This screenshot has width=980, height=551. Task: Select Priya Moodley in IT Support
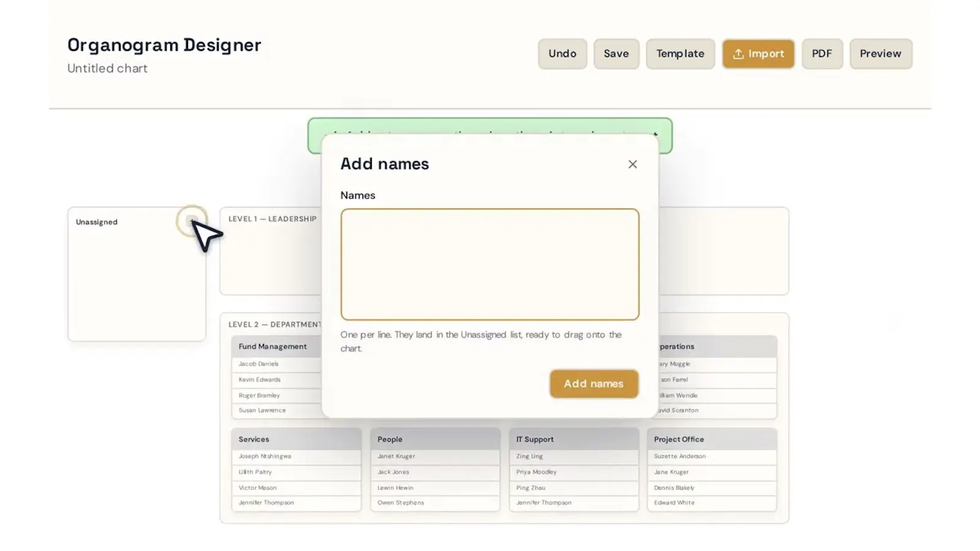tap(574, 473)
